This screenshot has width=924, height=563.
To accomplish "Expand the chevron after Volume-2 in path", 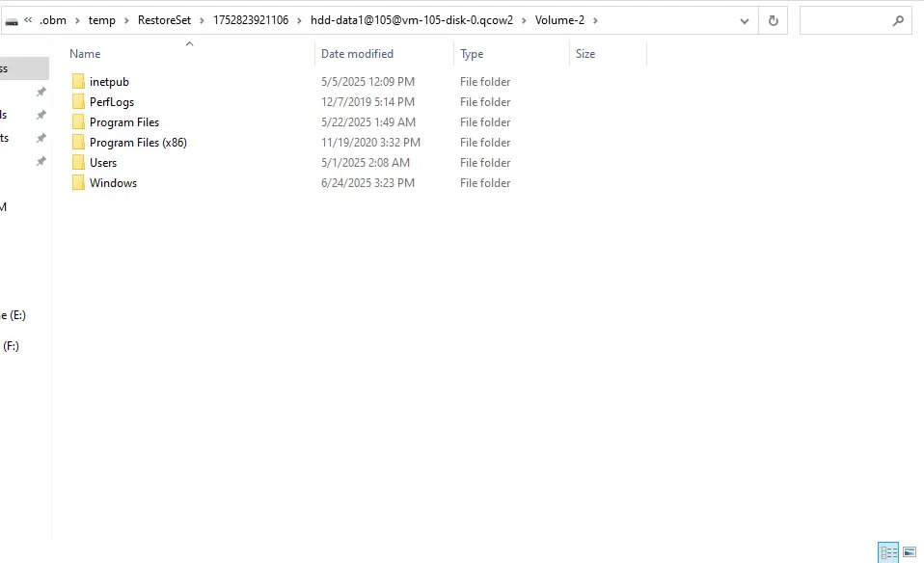I will [x=597, y=19].
